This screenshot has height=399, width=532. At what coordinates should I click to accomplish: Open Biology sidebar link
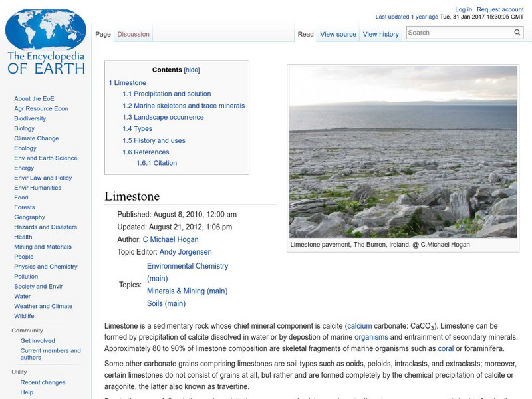point(24,128)
